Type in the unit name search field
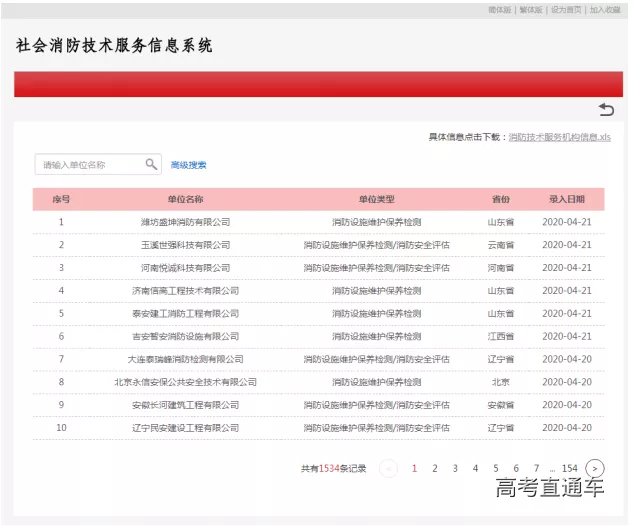The image size is (633, 527). (x=90, y=164)
